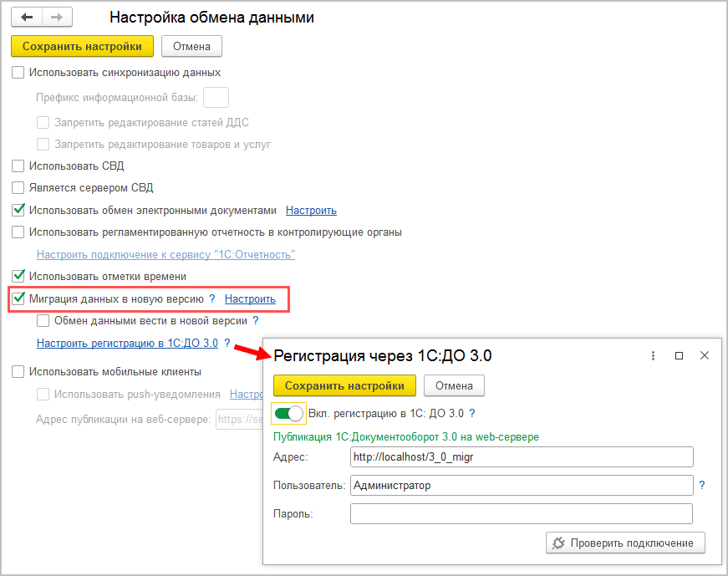
Task: Check Запретить редактирование товаров и услуг
Action: click(43, 145)
